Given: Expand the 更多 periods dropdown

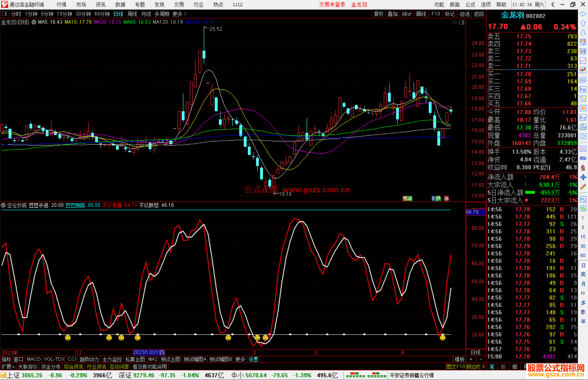Looking at the screenshot, I should tap(179, 14).
